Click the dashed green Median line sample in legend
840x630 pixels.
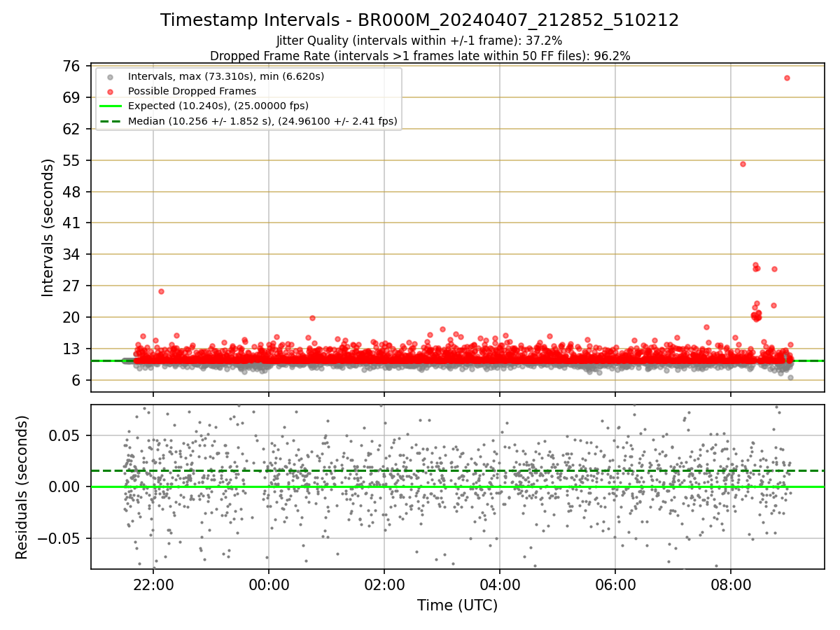(110, 121)
